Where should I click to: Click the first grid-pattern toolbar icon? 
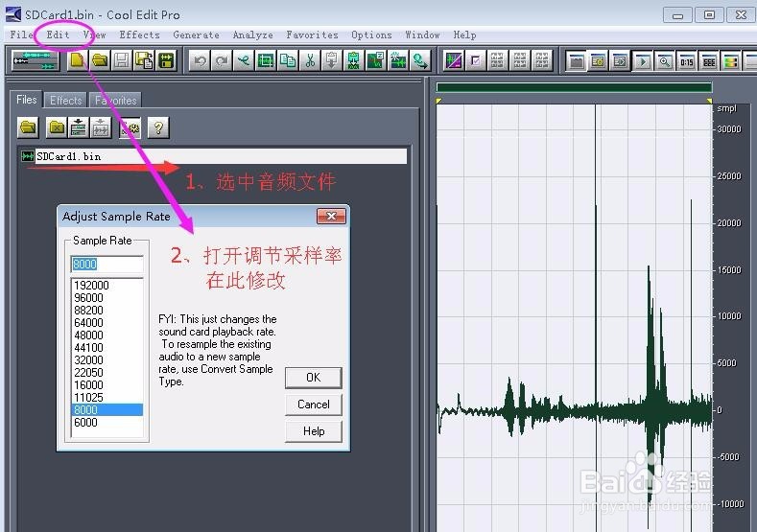(x=498, y=60)
